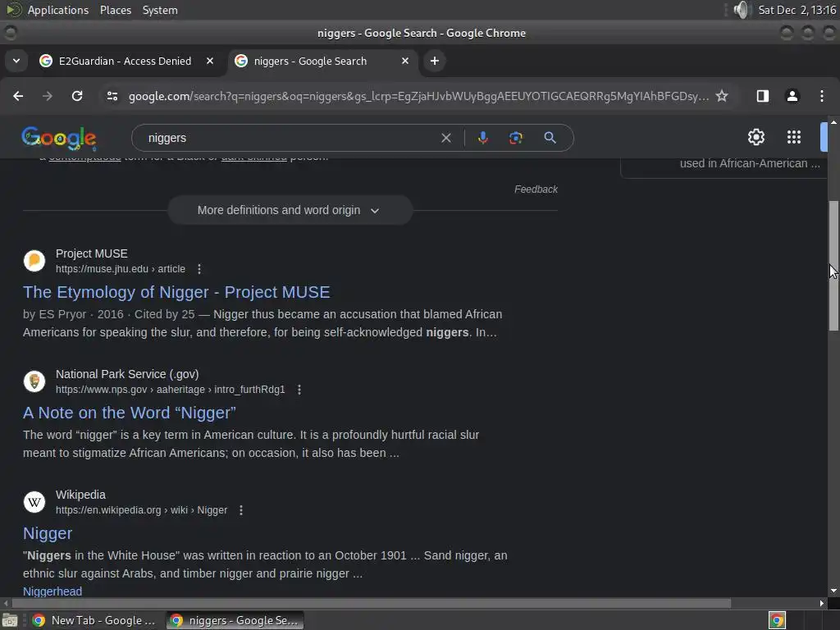Click the horizontal scrollbar right arrow
Viewport: 840px width, 630px height.
point(822,603)
